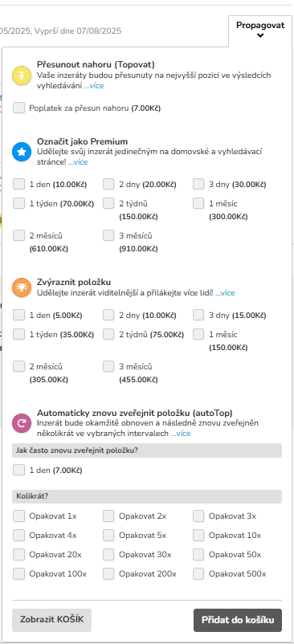Screen dimensions: 294x644
Task: Enable Poplatek za přesun nahoru checkbox
Action: (x=18, y=108)
